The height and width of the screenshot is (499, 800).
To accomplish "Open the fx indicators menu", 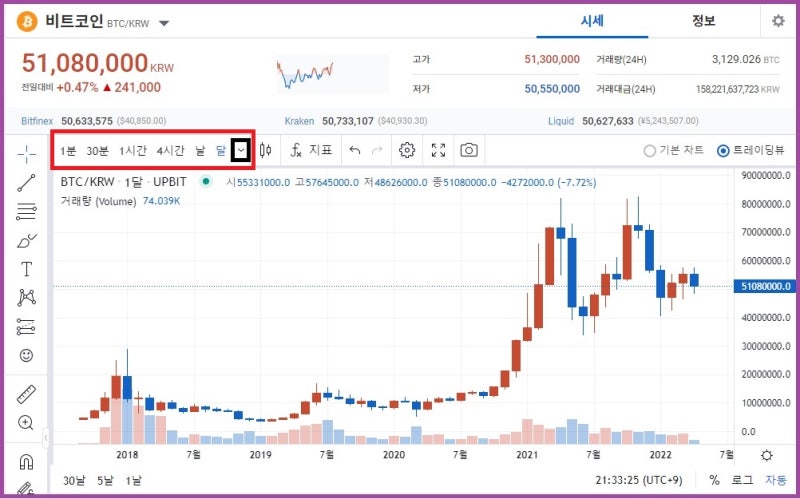I will tap(311, 150).
